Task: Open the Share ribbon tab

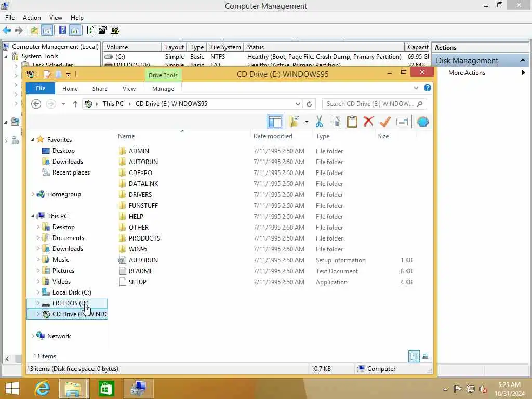Action: tap(100, 88)
